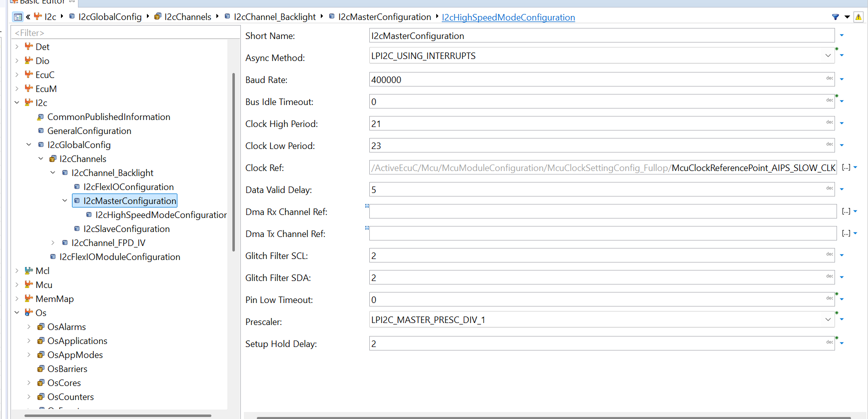868x419 pixels.
Task: Collapse the I2cMasterConfiguration tree node
Action: point(65,200)
